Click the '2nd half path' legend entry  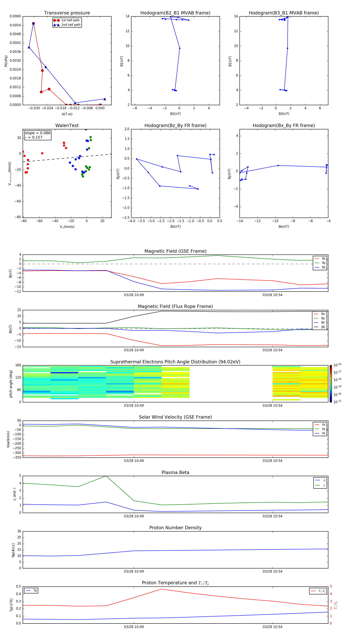point(66,25)
